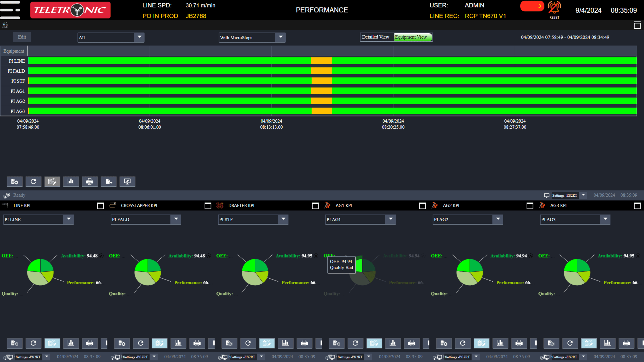Click the crosslapper machine icon

[113, 205]
